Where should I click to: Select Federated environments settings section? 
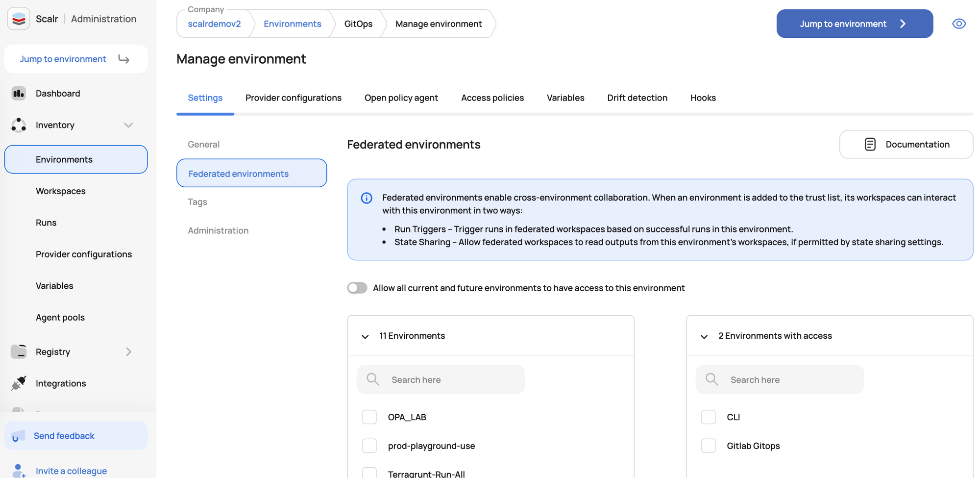[252, 173]
